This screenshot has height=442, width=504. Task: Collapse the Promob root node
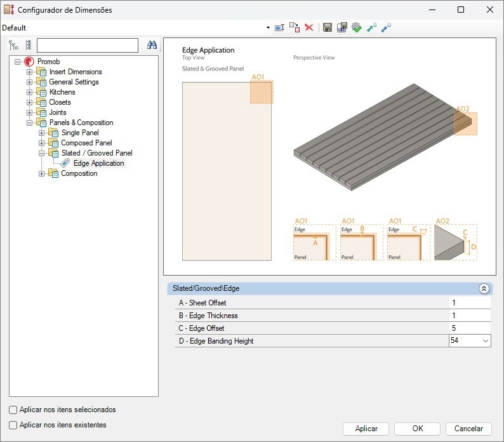click(17, 62)
